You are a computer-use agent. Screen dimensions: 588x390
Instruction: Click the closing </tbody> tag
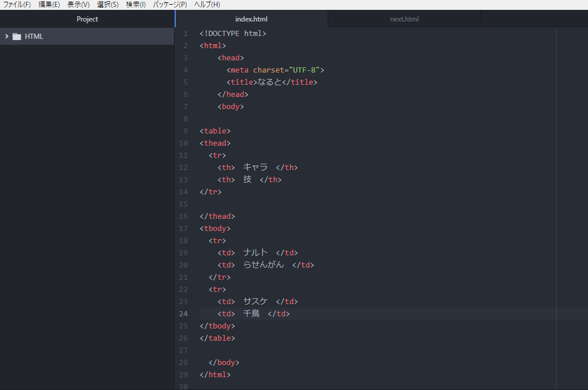[217, 326]
